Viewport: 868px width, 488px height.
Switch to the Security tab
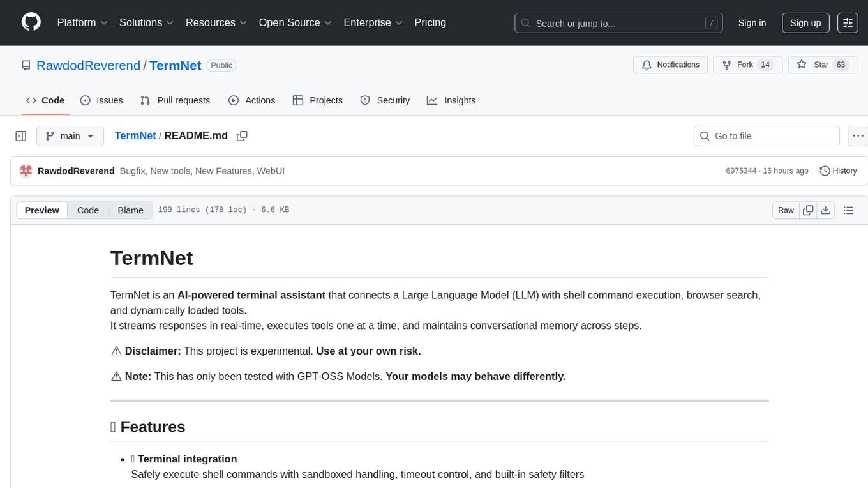[385, 100]
